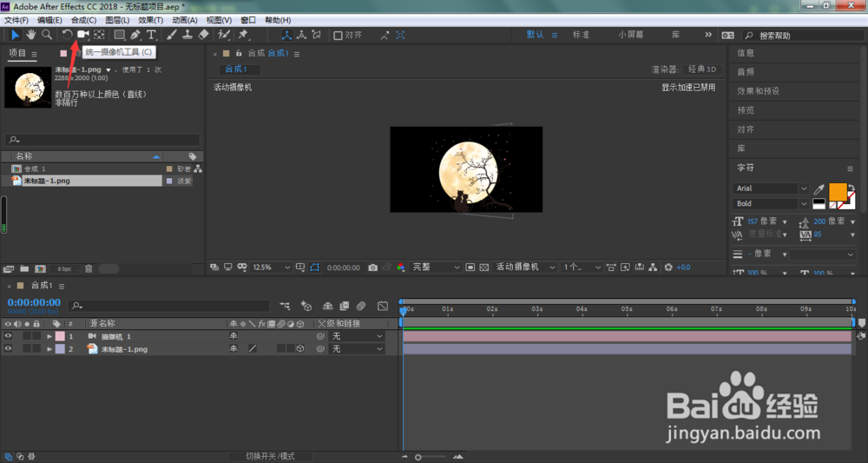Viewport: 868px width, 463px height.
Task: Choose Local Axis mode icon
Action: click(x=286, y=35)
